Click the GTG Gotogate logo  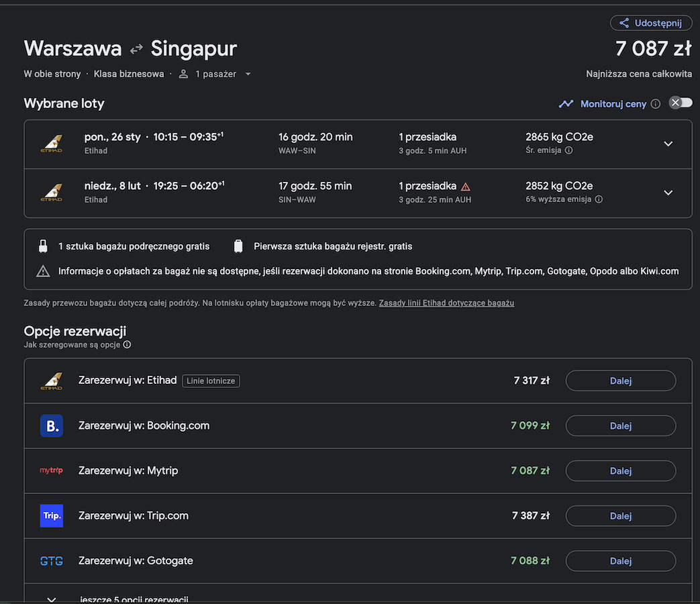pyautogui.click(x=51, y=561)
